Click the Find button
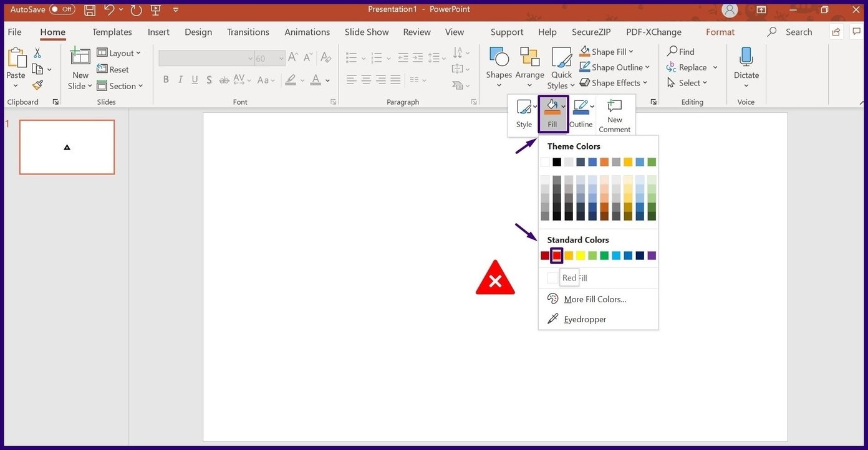The width and height of the screenshot is (868, 450). (x=680, y=52)
